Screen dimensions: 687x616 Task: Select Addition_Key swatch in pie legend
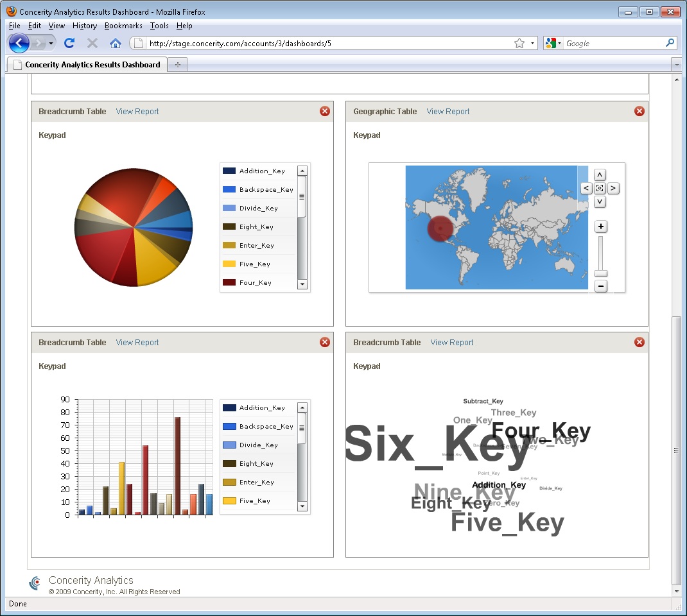click(x=229, y=171)
